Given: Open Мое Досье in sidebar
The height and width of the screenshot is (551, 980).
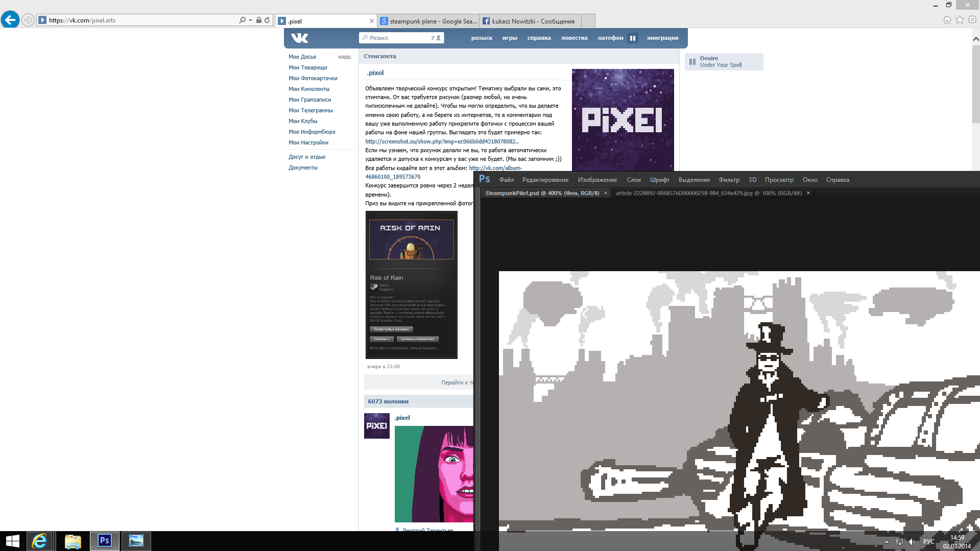Looking at the screenshot, I should pos(302,57).
